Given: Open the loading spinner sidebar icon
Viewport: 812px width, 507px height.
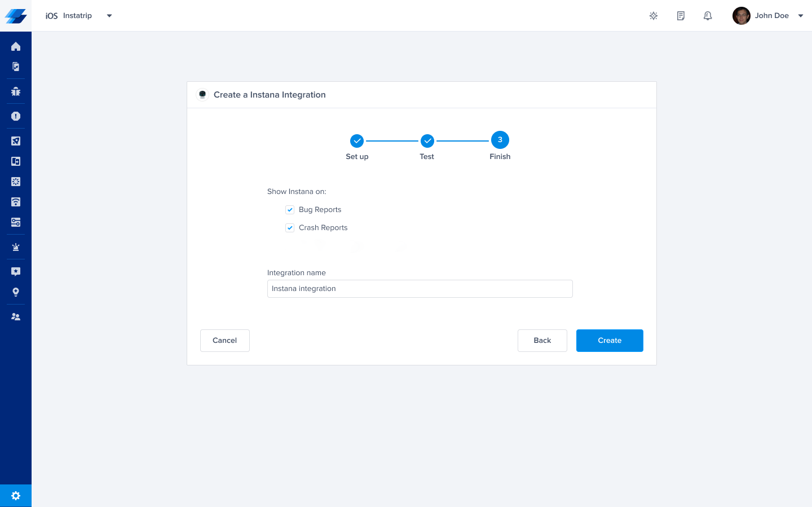Looking at the screenshot, I should click(16, 182).
